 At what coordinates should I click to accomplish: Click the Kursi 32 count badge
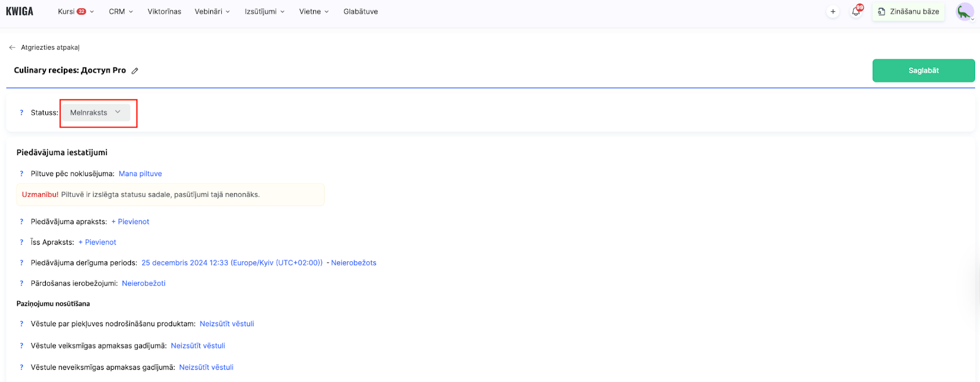[81, 12]
